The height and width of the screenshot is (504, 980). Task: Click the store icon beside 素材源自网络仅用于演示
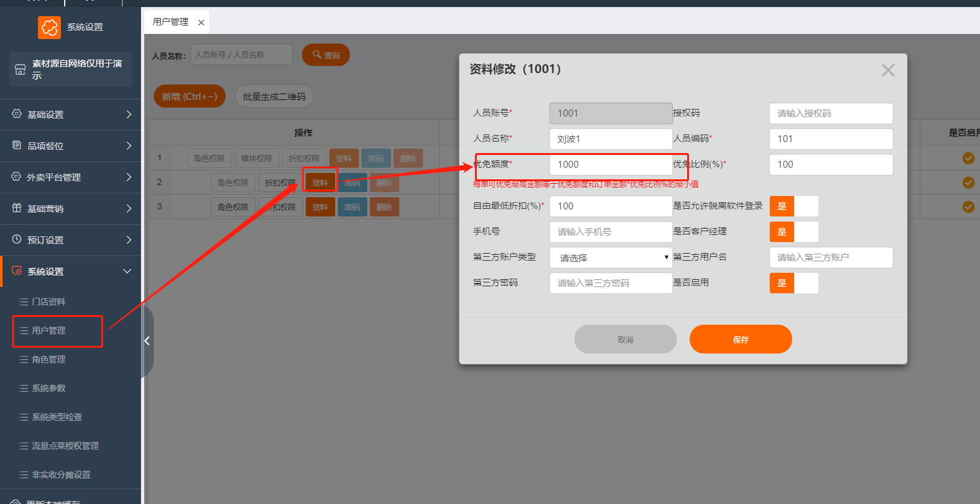coord(21,69)
